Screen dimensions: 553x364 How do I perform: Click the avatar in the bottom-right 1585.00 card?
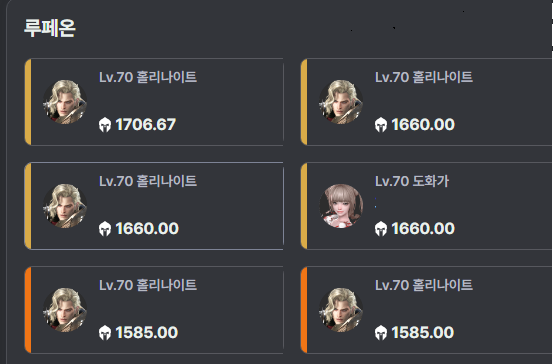pyautogui.click(x=341, y=310)
